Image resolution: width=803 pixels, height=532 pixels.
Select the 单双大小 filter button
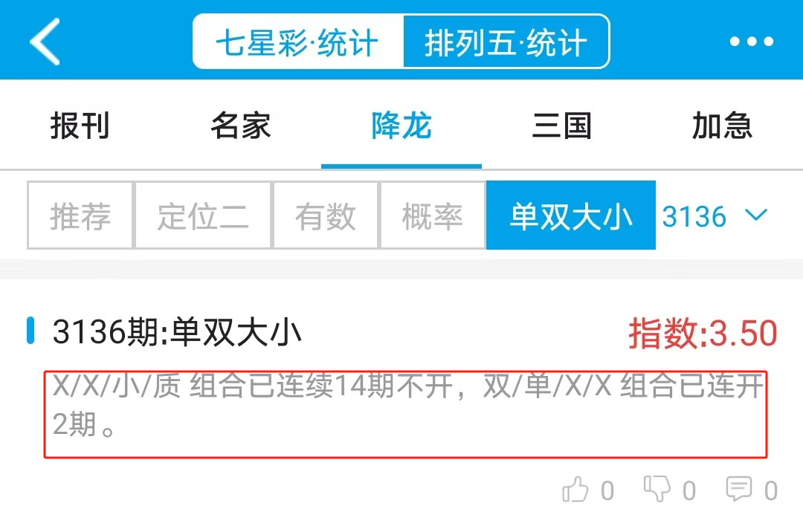click(571, 215)
